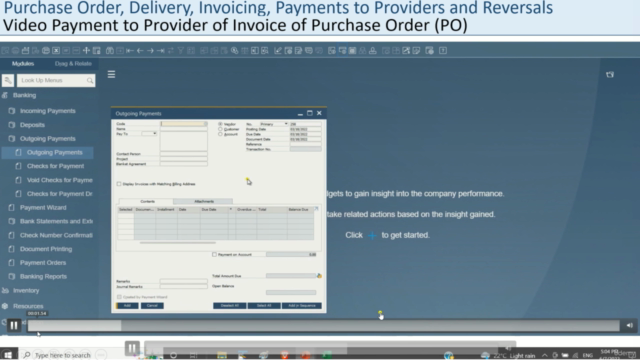Mute video using the speaker icon
Screen dimensions: 640x360
[629, 325]
